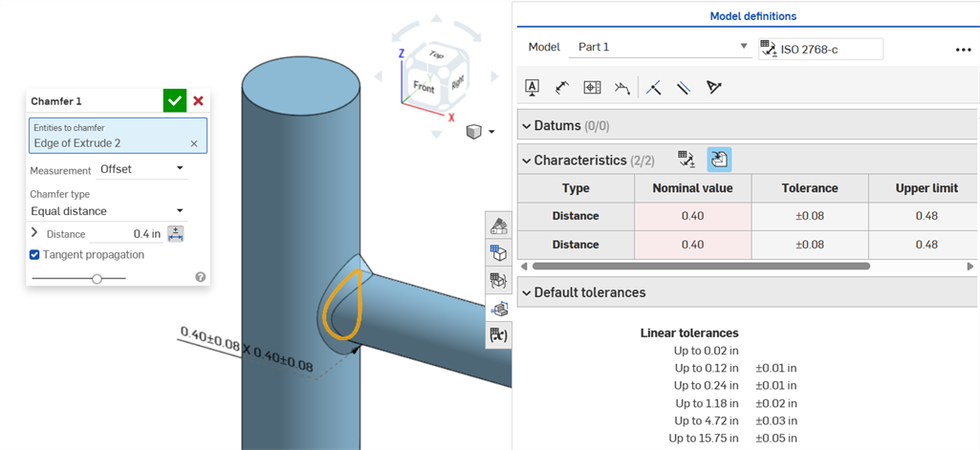This screenshot has width=980, height=450.
Task: Select the dimension tool icon
Action: pos(562,88)
